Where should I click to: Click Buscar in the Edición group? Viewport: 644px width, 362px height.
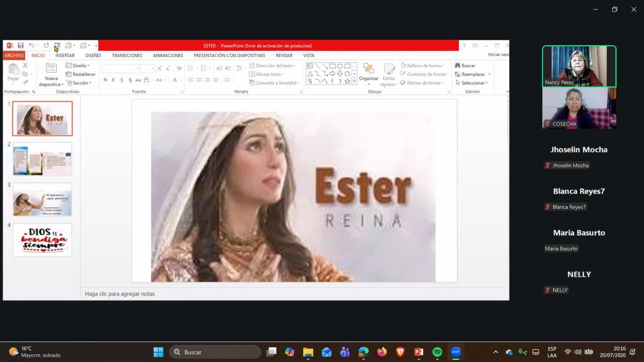click(465, 66)
